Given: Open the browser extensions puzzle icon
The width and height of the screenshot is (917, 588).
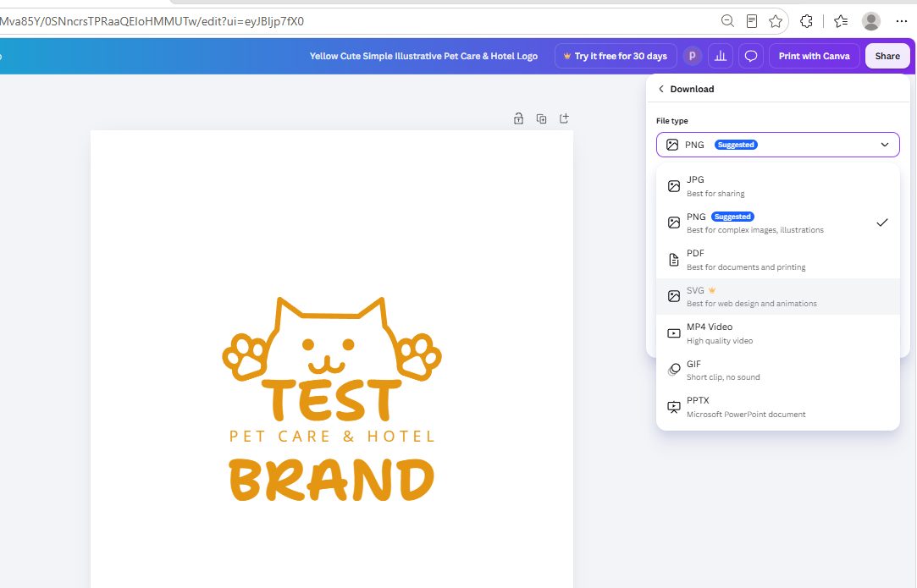Looking at the screenshot, I should coord(806,21).
